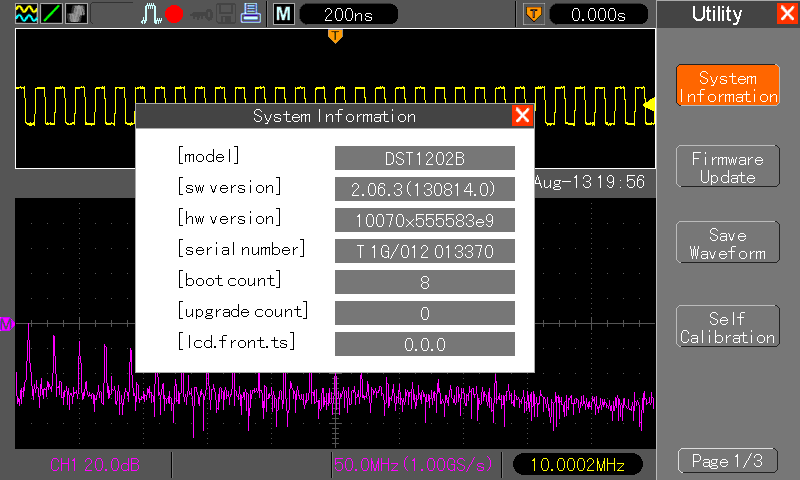Screen dimensions: 800x480
Task: Click the magenta M math channel marker
Action: (x=7, y=324)
